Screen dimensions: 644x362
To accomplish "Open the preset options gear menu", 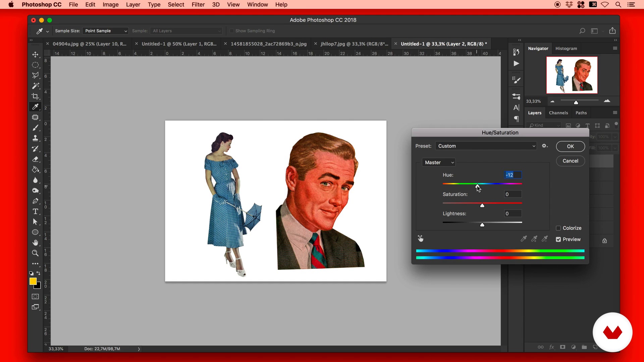I will tap(545, 146).
